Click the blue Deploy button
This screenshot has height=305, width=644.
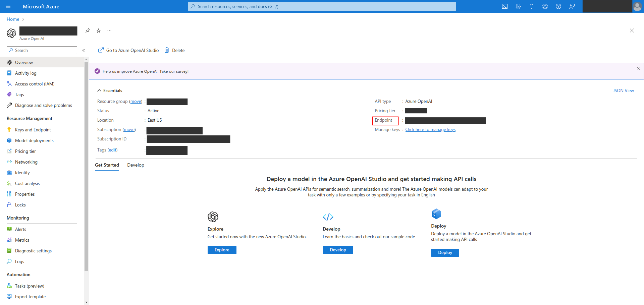(445, 253)
